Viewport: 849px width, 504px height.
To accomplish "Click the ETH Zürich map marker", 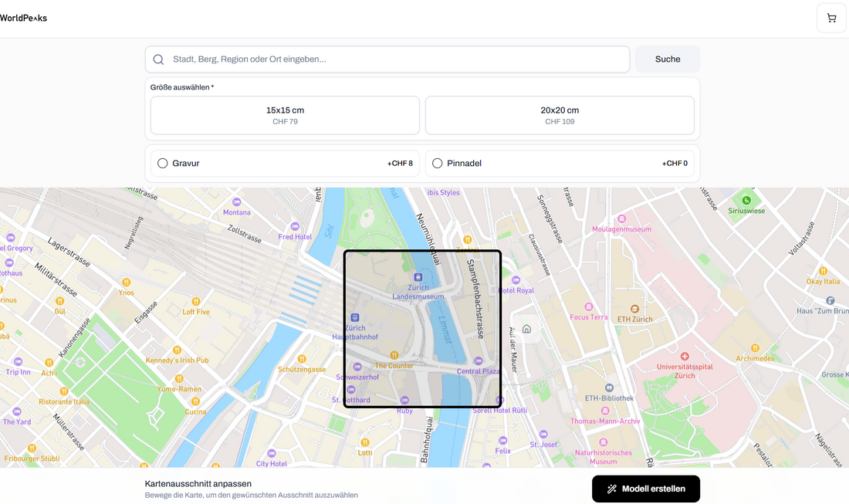I will point(634,309).
